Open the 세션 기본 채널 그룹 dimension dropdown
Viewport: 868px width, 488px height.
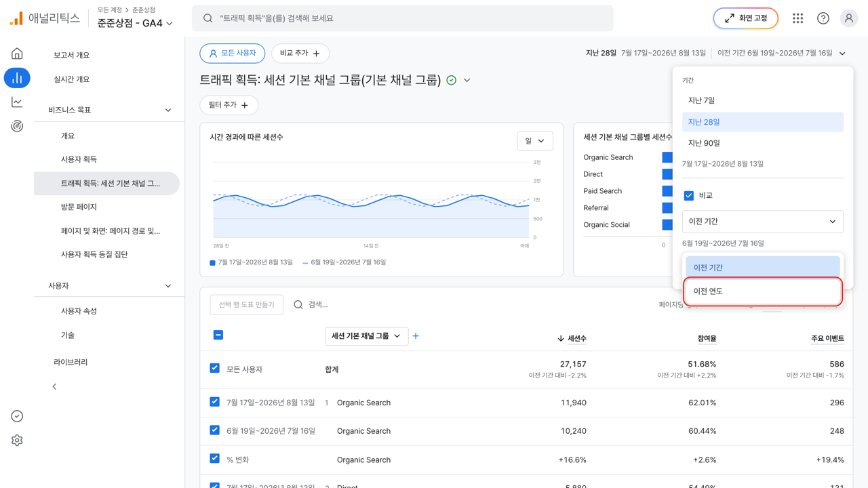click(367, 336)
